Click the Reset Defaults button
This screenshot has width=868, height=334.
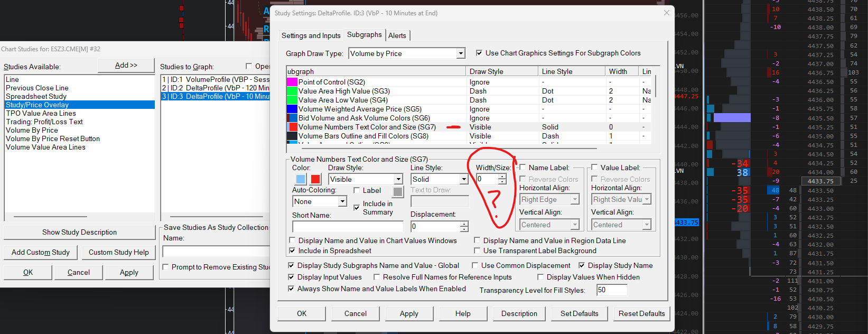[x=641, y=313]
